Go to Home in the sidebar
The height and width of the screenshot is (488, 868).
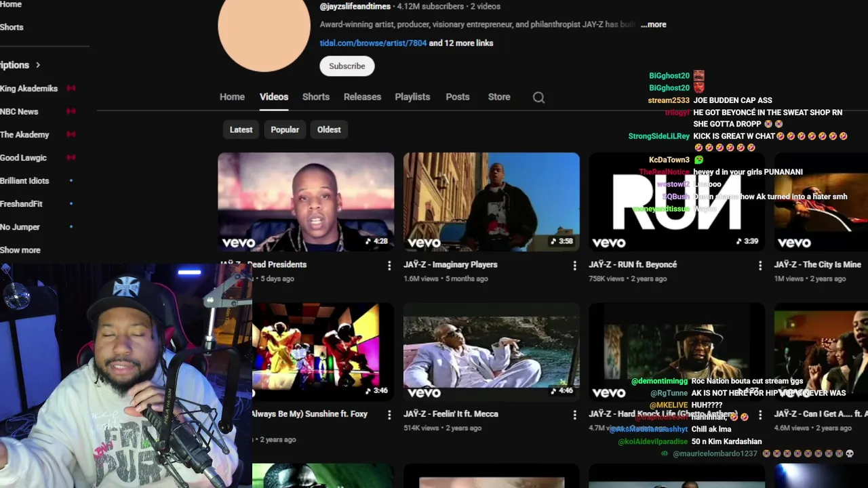click(x=11, y=4)
